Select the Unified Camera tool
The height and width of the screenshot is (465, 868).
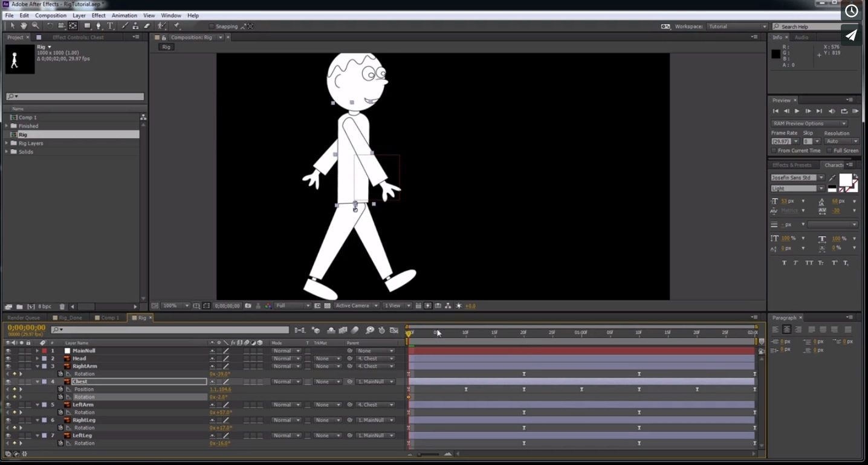[x=62, y=26]
